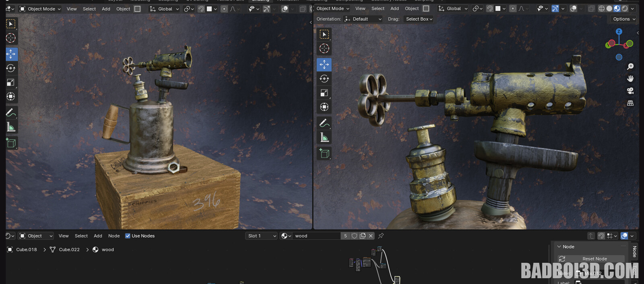Click the Reset Node button
This screenshot has width=644, height=284.
coord(591,259)
